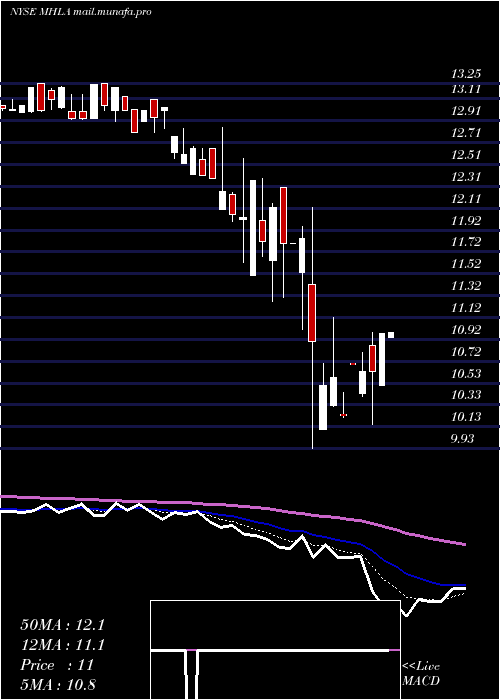The height and width of the screenshot is (700, 500).
Task: Click the 13.11 price axis label
Action: 467,89
